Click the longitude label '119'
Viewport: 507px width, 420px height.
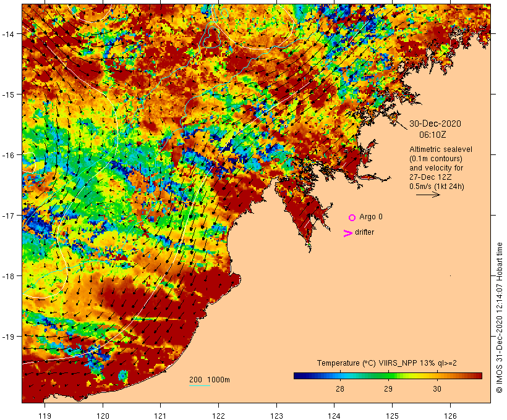click(x=45, y=416)
